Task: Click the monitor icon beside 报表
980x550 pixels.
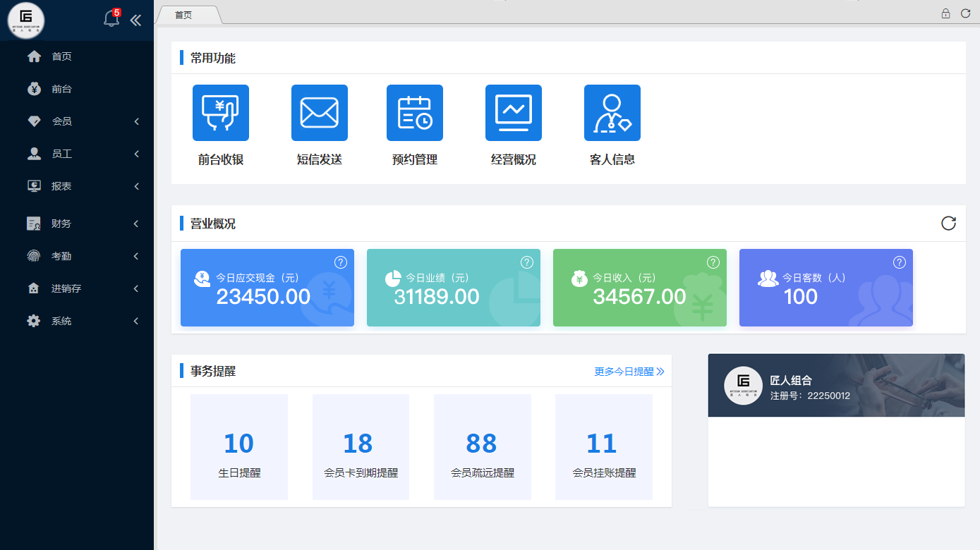Action: (34, 186)
